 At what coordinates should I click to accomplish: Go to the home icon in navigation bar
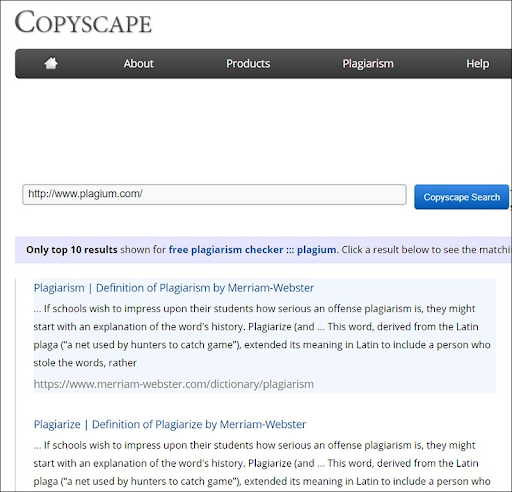click(51, 63)
